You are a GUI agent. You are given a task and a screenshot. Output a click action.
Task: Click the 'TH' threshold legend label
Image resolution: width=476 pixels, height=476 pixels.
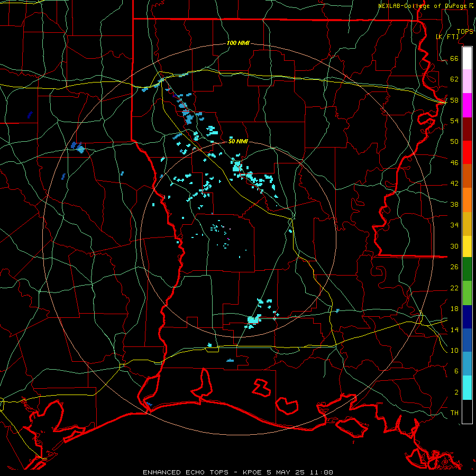454,413
